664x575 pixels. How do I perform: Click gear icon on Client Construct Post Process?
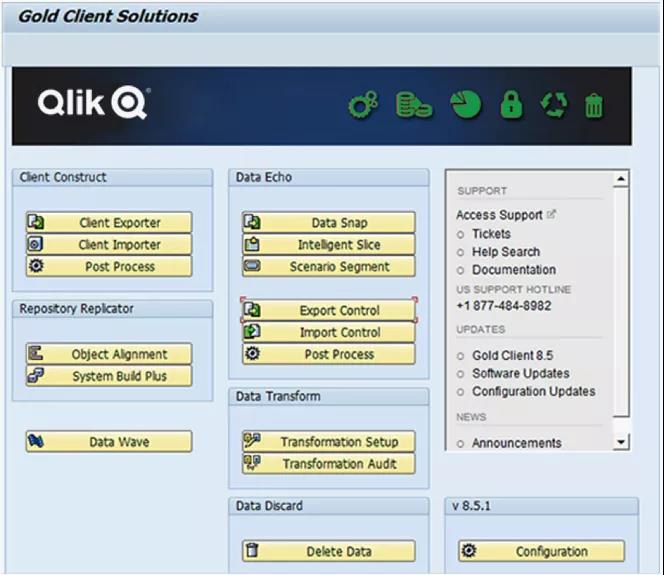click(36, 265)
